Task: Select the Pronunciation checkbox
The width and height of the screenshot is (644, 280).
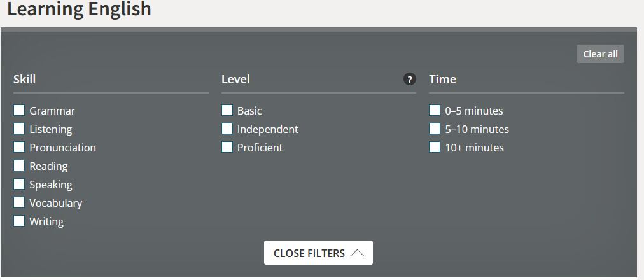Action: (x=19, y=147)
